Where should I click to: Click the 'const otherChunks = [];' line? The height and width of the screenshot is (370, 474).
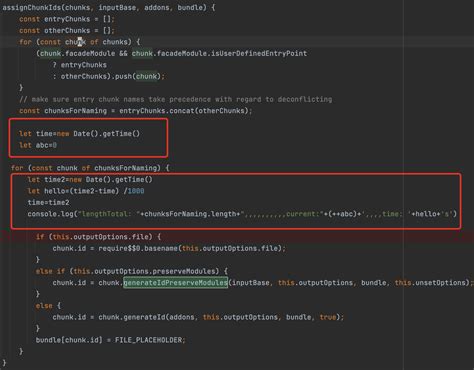tap(67, 30)
